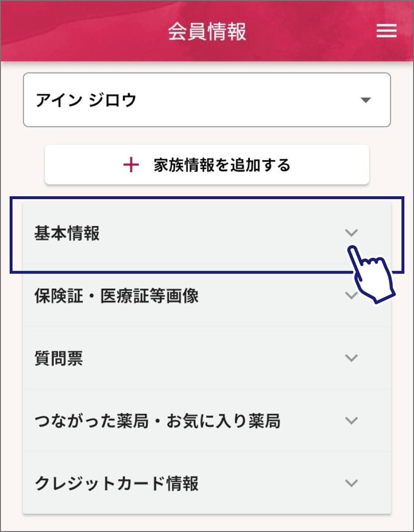414x532 pixels.
Task: Open the hamburger menu in header
Action: tap(387, 31)
